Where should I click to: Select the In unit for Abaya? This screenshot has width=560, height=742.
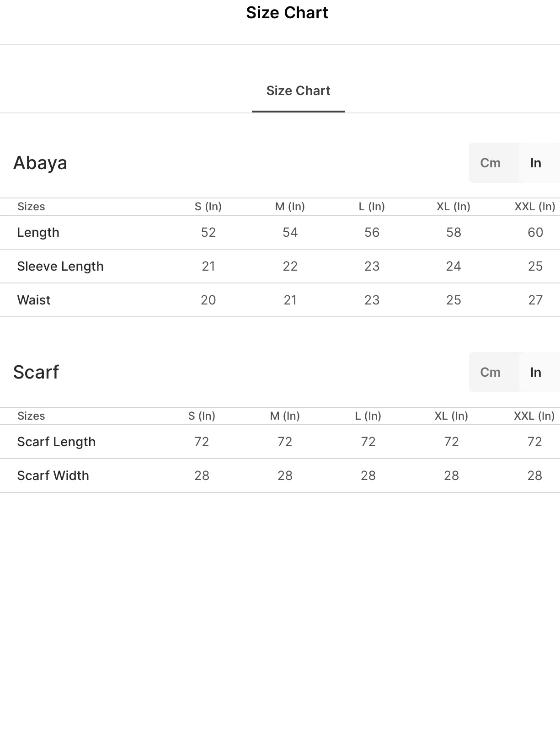pyautogui.click(x=536, y=163)
